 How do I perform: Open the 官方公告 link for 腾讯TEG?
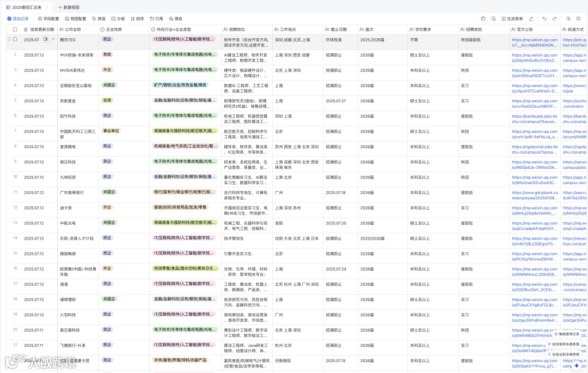(535, 42)
